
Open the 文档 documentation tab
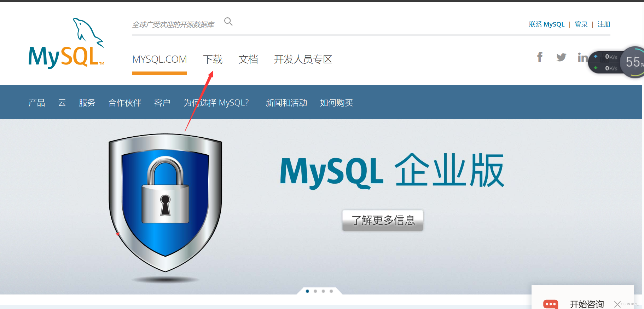click(248, 59)
